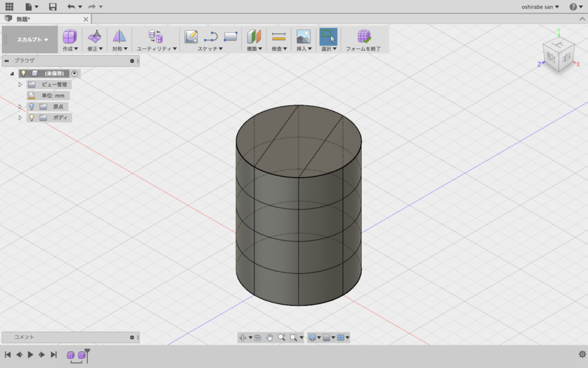The width and height of the screenshot is (588, 368).
Task: Collapse the (未保存) root tree node
Action: 12,74
